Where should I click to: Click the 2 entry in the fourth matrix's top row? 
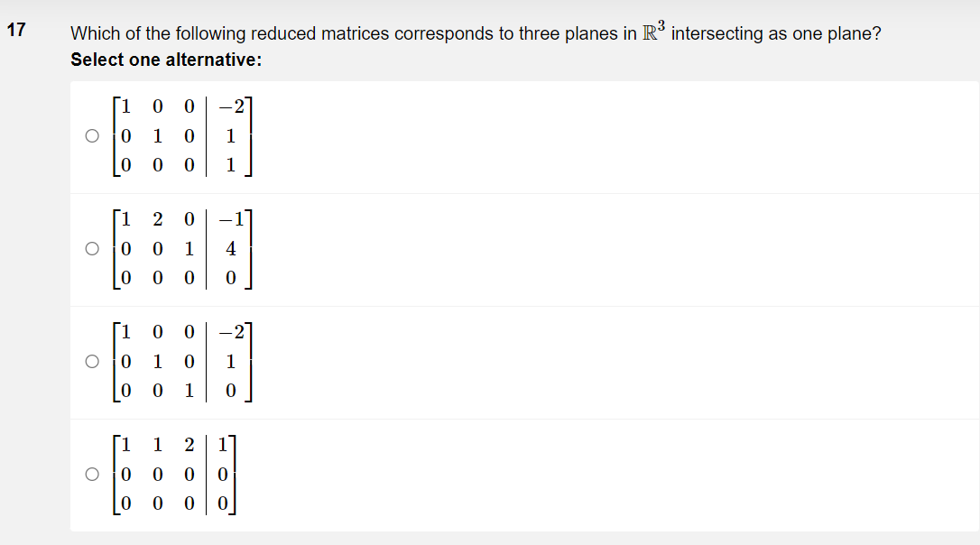(190, 445)
